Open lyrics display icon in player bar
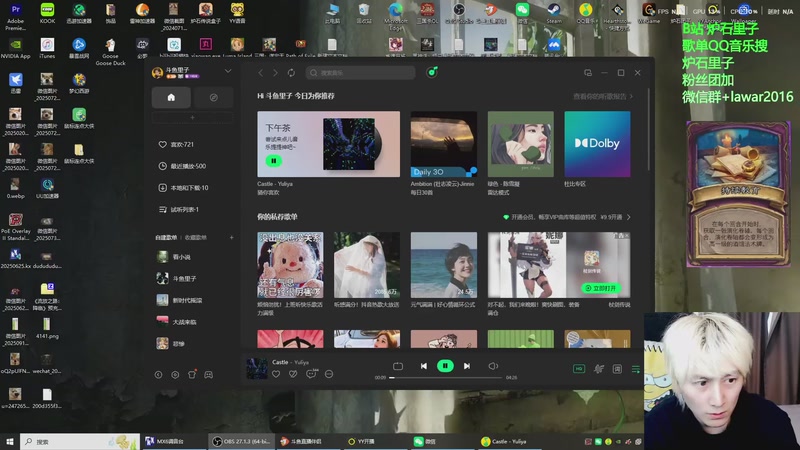The height and width of the screenshot is (450, 800). pyautogui.click(x=617, y=369)
